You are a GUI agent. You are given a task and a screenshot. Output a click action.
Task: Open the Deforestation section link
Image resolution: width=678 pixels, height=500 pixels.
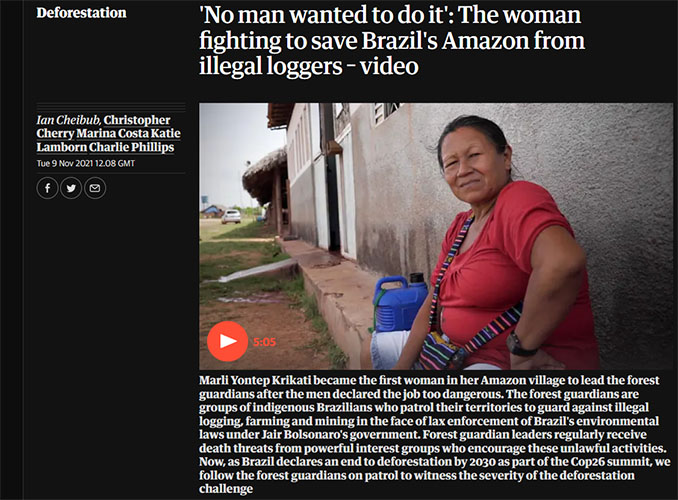point(81,13)
